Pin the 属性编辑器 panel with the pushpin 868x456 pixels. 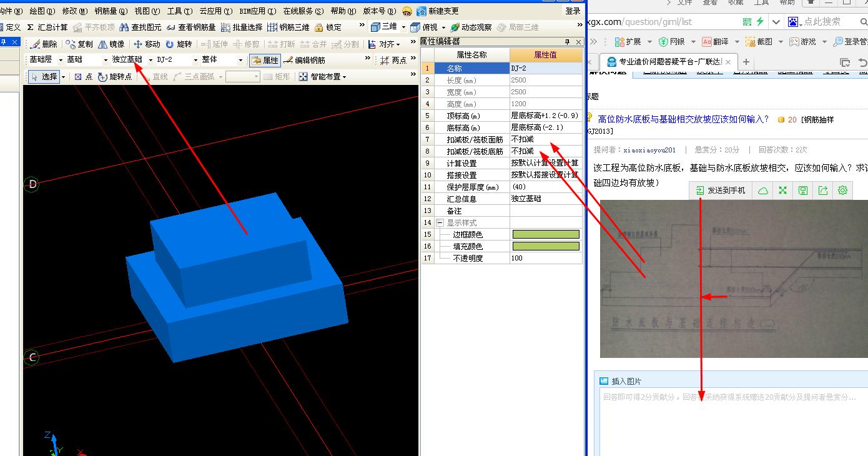click(x=568, y=42)
